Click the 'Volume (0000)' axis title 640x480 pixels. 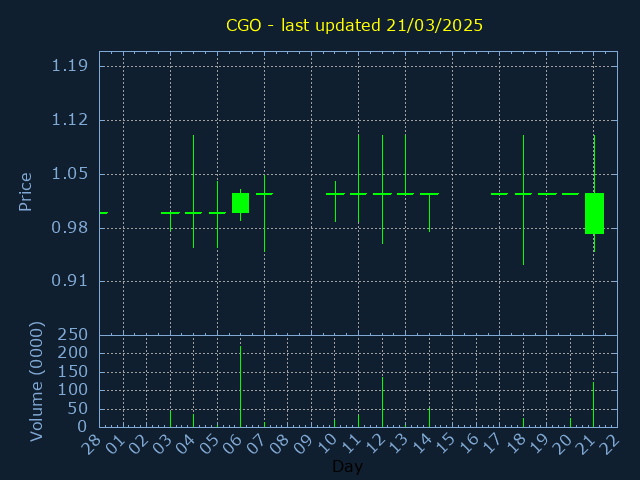coord(36,381)
